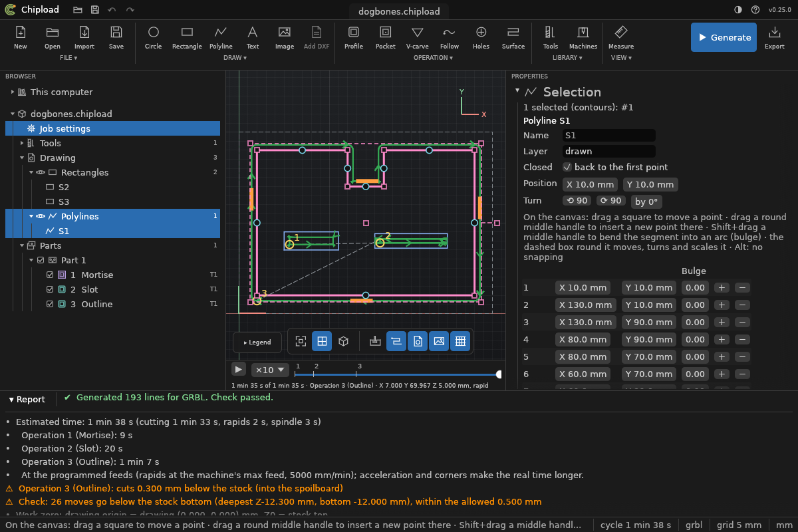Click the redo arrow in title bar

coord(130,10)
